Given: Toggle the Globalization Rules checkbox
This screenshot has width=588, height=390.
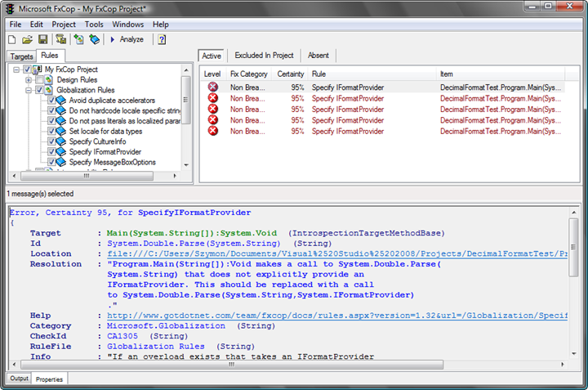Looking at the screenshot, I should point(39,90).
